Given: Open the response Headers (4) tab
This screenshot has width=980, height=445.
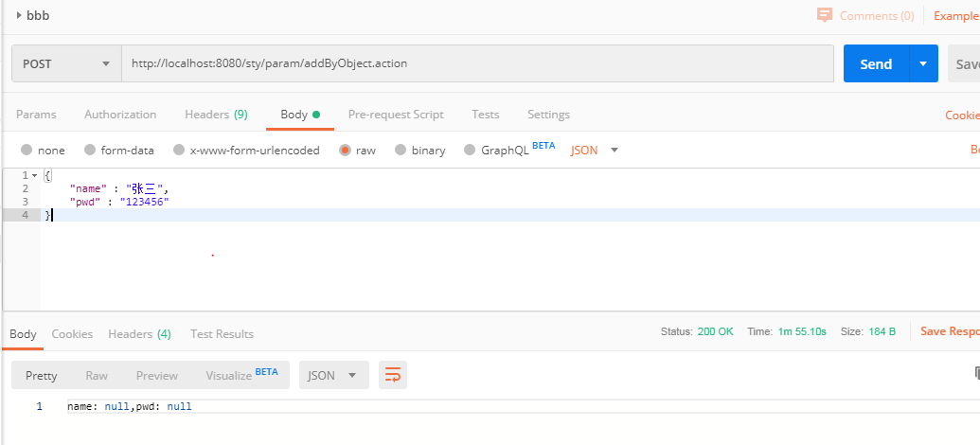Looking at the screenshot, I should click(x=139, y=333).
